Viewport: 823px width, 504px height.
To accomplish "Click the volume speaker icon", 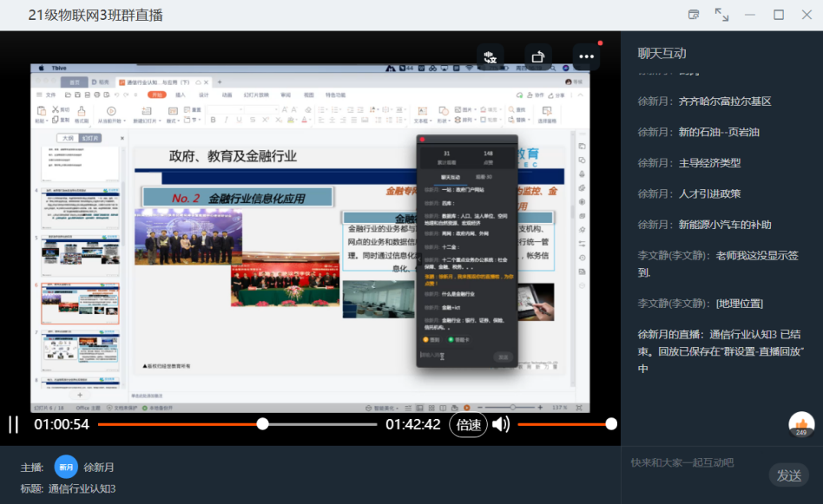I will [x=501, y=424].
